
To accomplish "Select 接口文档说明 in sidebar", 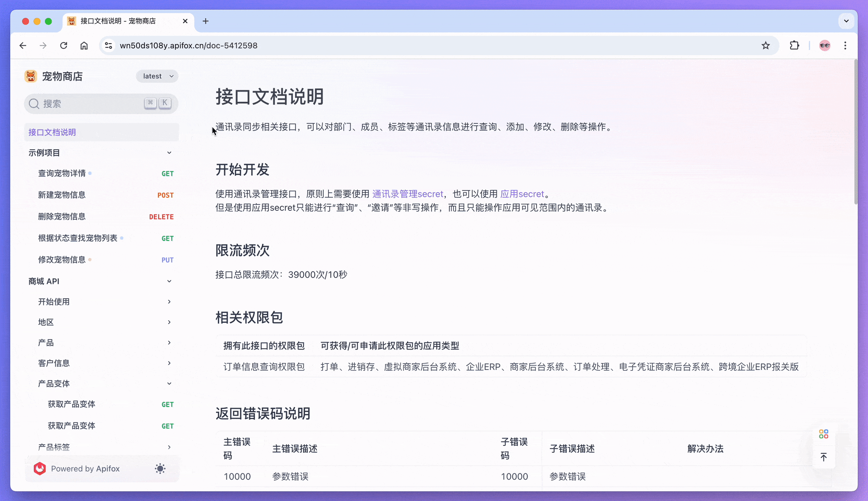I will 52,132.
